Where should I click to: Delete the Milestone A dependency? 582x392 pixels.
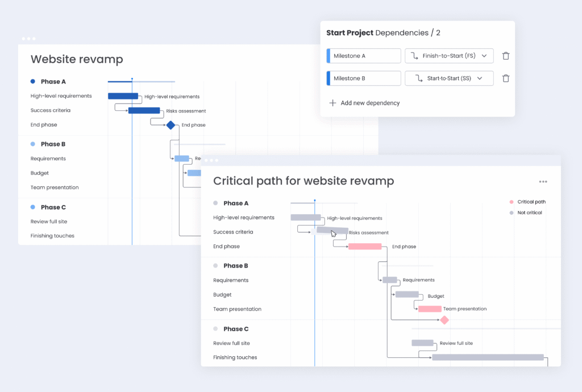[506, 56]
